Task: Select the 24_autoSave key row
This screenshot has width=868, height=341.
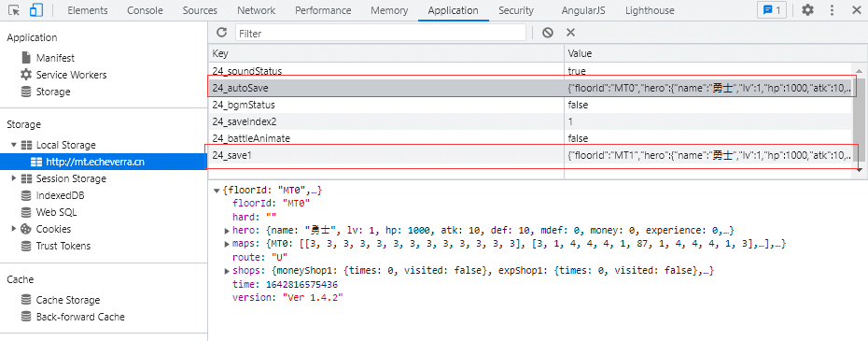Action: [530, 88]
